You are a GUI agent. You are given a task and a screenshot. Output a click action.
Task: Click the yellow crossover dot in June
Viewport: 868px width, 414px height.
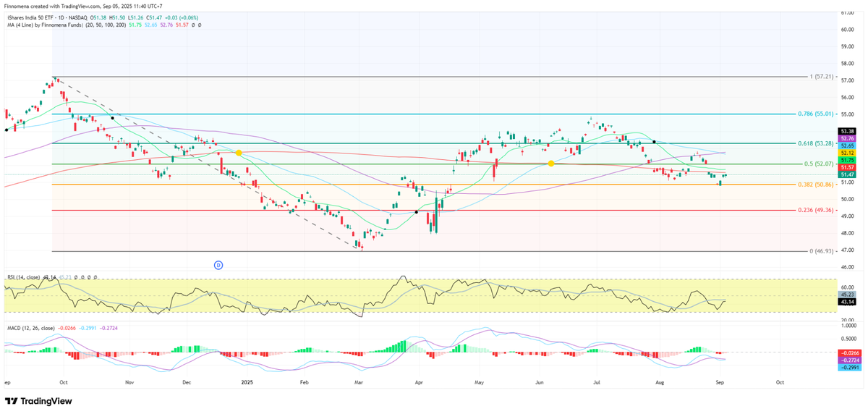(551, 164)
